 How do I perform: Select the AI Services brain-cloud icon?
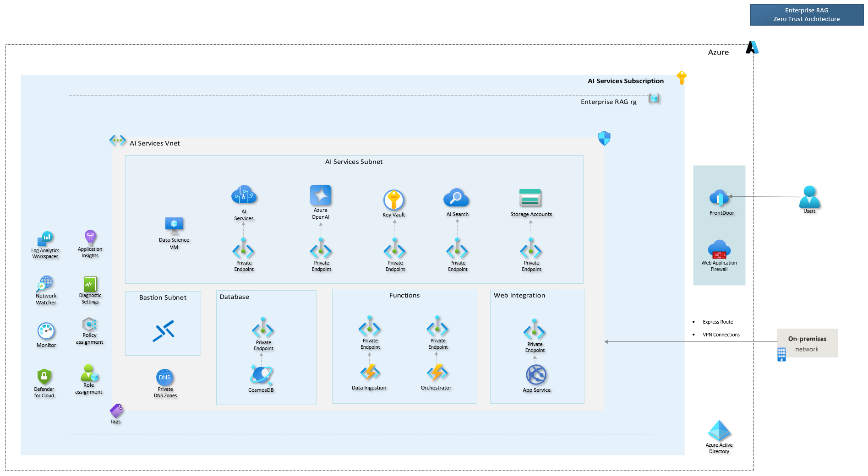pos(244,195)
